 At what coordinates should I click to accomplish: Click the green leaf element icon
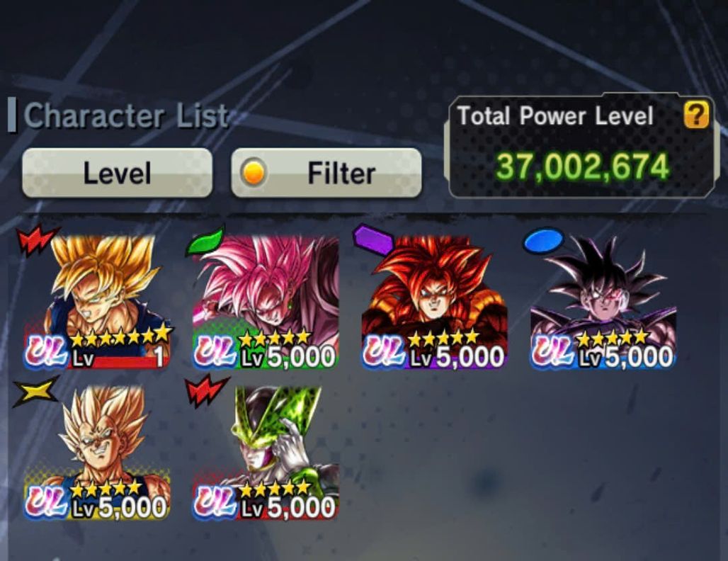click(205, 241)
